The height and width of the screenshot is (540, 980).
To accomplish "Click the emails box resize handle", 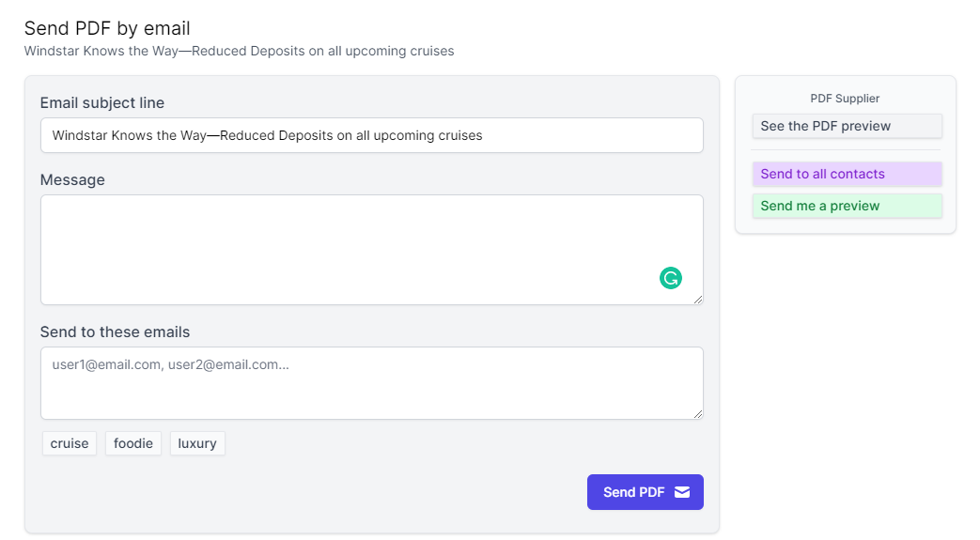I will coord(698,414).
